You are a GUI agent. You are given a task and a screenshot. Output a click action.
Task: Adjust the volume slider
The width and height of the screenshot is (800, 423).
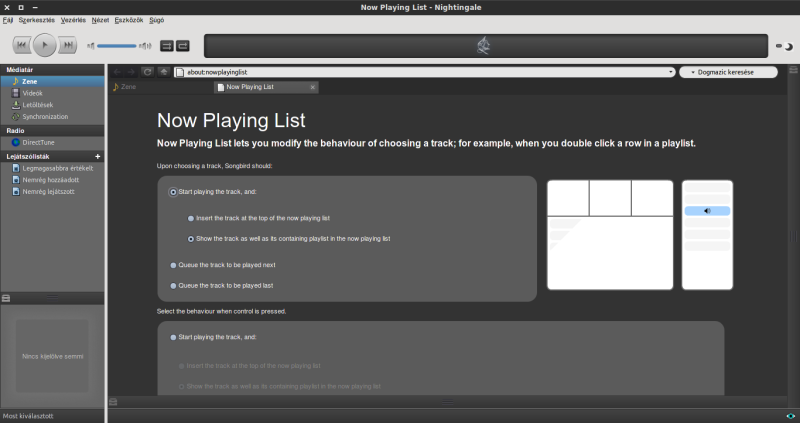point(117,46)
